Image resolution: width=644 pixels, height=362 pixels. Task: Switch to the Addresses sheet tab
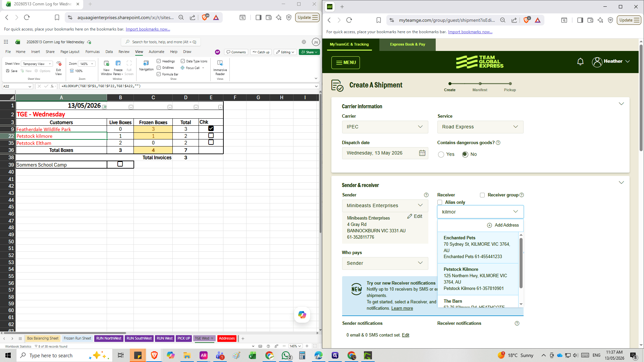(x=227, y=338)
